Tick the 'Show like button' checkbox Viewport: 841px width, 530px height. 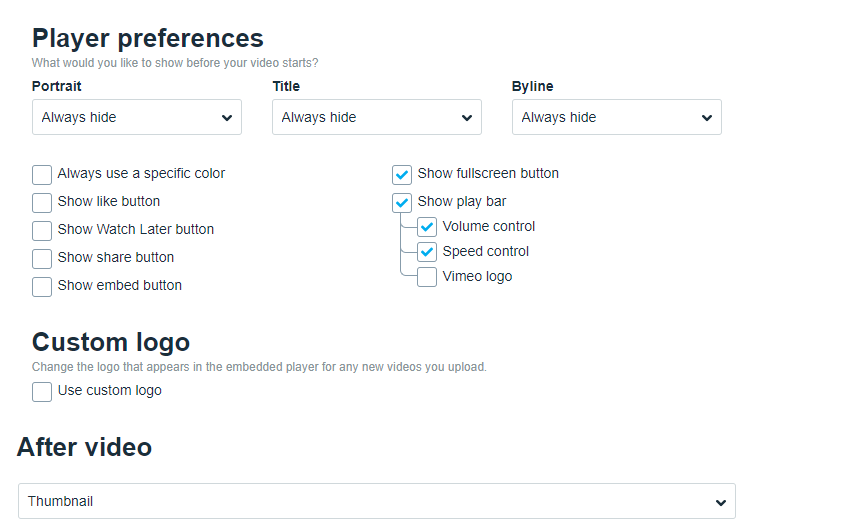coord(42,203)
